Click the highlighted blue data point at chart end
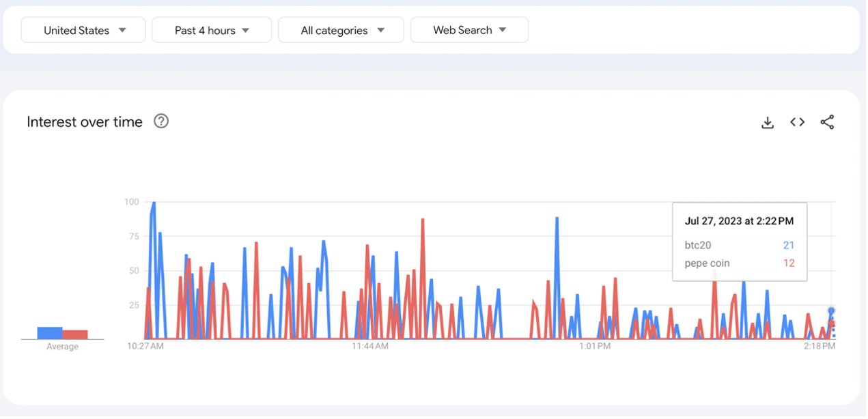 click(x=831, y=310)
